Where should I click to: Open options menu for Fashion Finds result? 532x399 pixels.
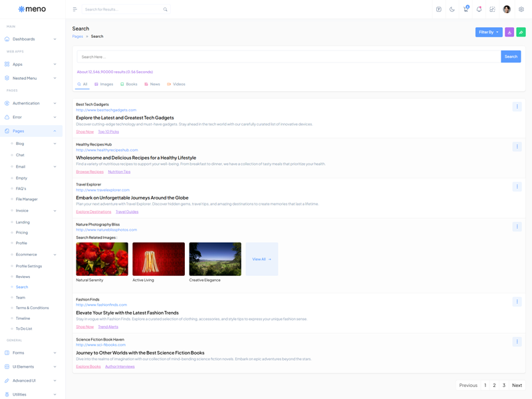point(517,301)
